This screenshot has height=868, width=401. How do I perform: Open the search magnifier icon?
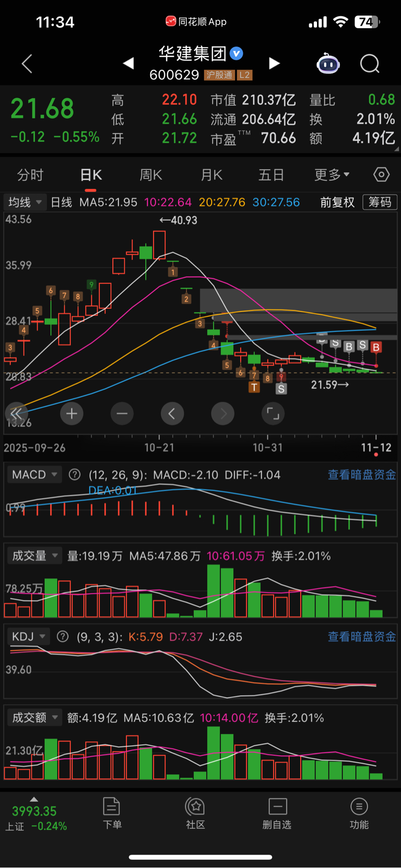pos(370,64)
